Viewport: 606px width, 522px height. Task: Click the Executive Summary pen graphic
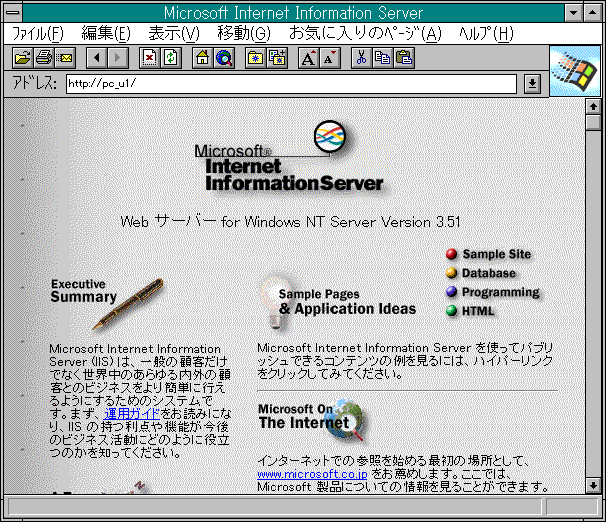[128, 304]
